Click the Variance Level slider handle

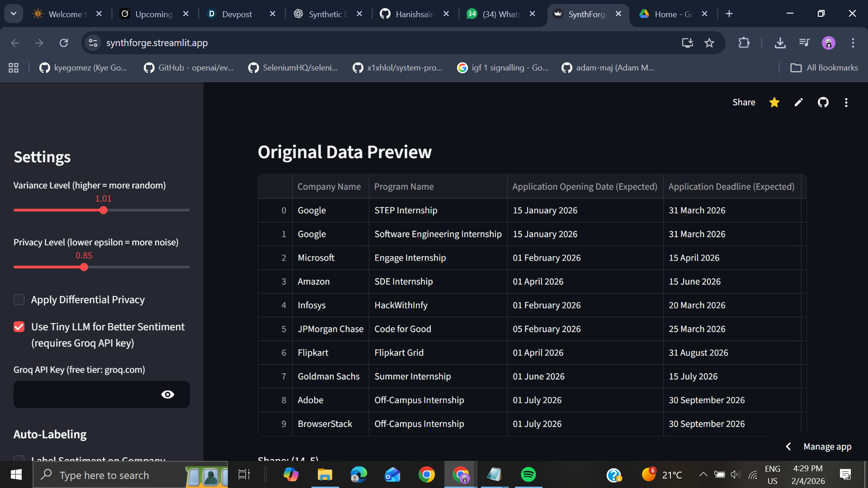click(104, 210)
